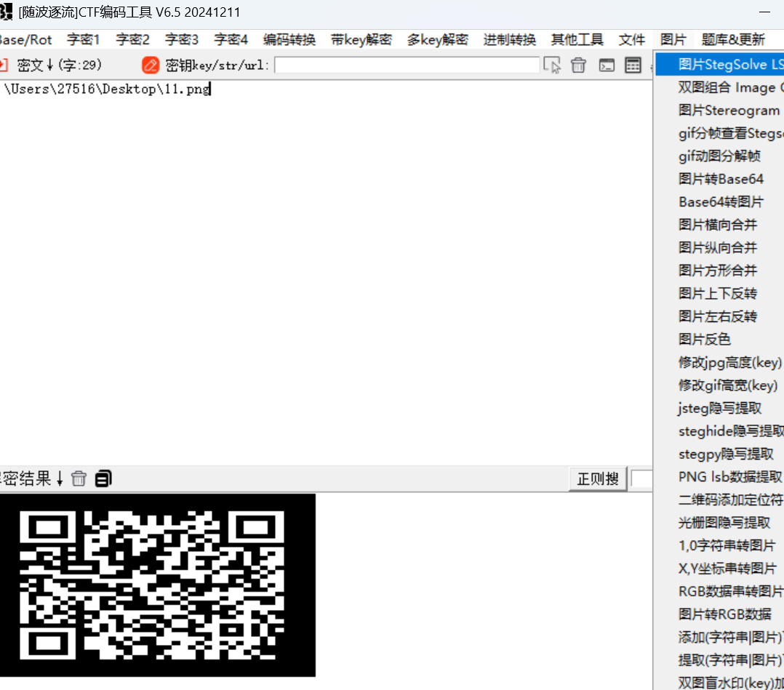
Task: Click the cursor select icon beside key field
Action: pyautogui.click(x=552, y=65)
